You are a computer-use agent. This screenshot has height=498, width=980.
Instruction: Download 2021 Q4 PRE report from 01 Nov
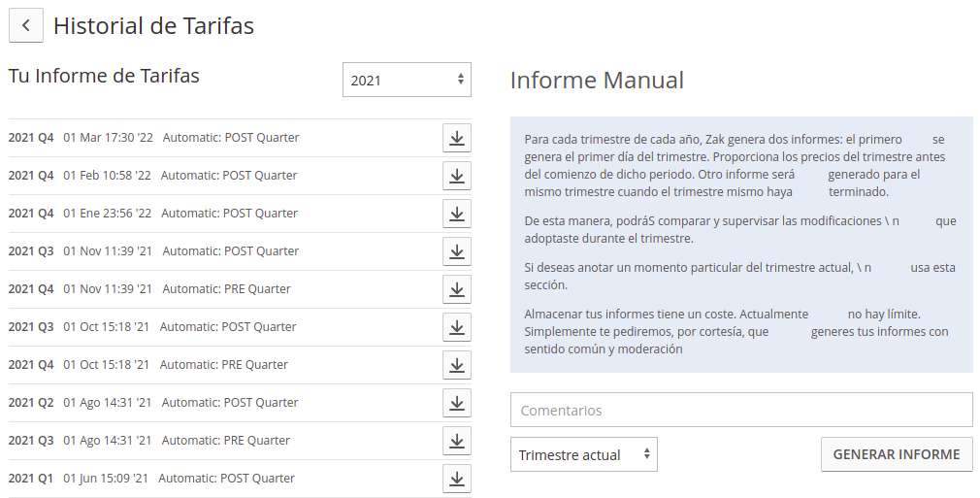coord(457,289)
